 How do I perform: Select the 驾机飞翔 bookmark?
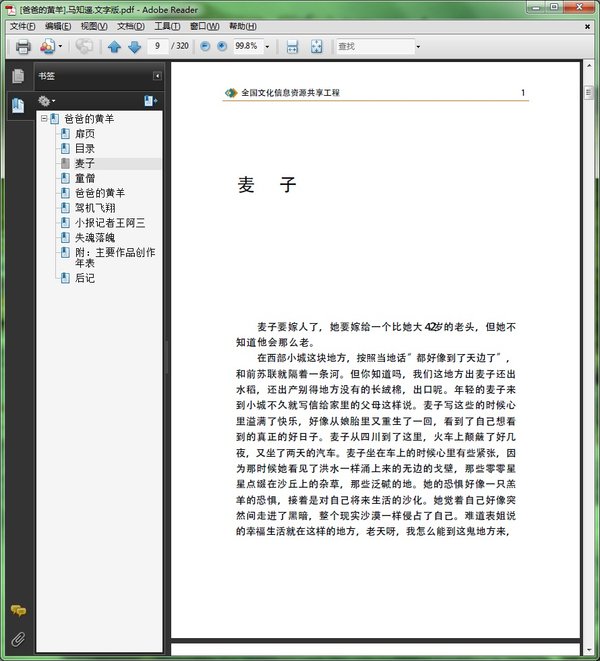point(95,208)
